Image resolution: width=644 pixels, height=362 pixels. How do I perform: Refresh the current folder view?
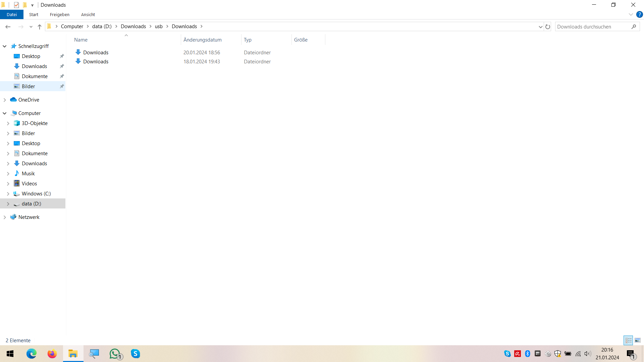(548, 26)
